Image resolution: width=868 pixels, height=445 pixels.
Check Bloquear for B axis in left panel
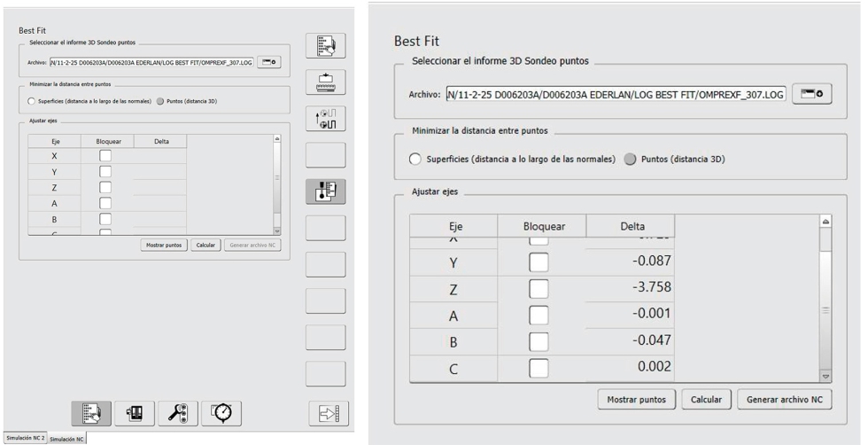coord(105,219)
